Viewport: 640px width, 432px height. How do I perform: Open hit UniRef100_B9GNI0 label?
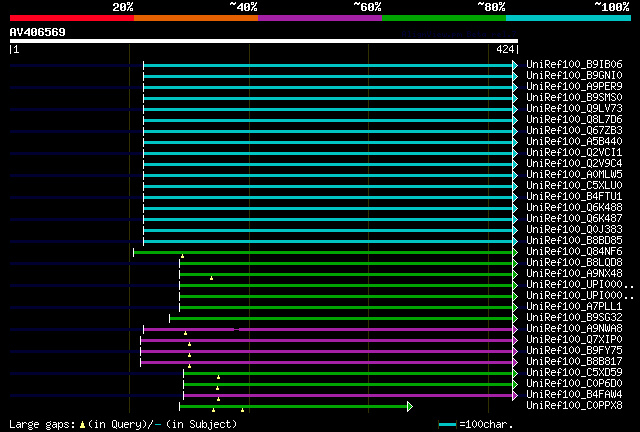[574, 75]
